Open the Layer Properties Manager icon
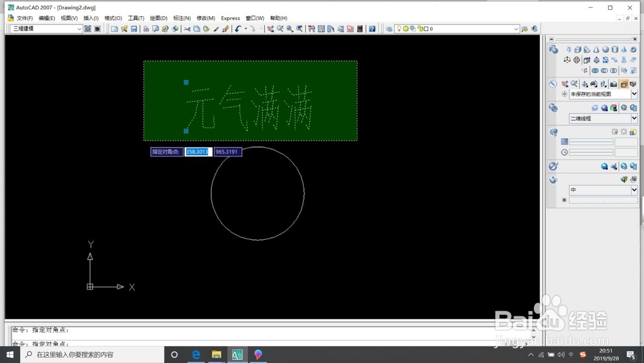Screen dimensions: 644x363 coord(389,29)
